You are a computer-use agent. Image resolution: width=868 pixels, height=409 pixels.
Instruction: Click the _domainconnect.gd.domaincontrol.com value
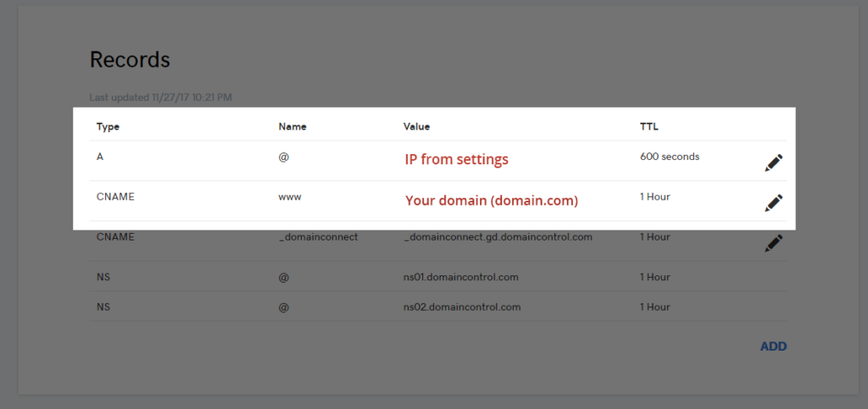tap(498, 237)
